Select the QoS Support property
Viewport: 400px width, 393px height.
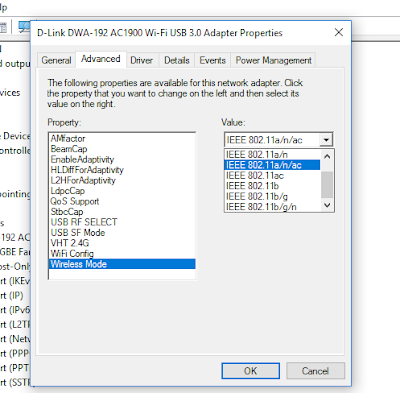pos(122,201)
